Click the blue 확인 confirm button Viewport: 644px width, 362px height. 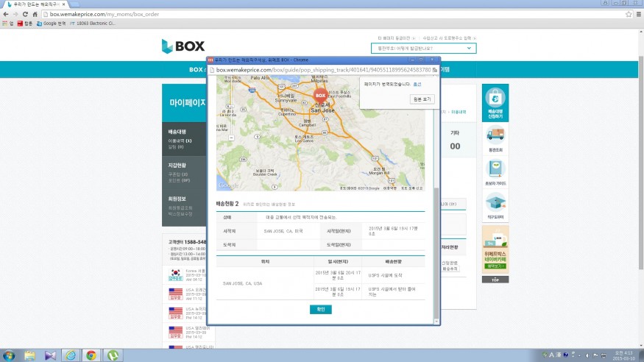(x=321, y=309)
